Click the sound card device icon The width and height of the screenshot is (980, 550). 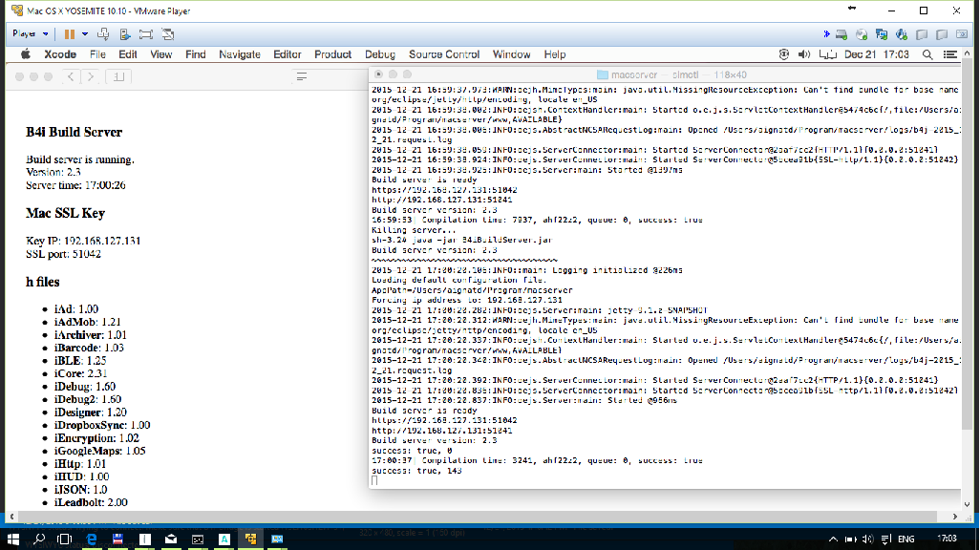[x=902, y=34]
